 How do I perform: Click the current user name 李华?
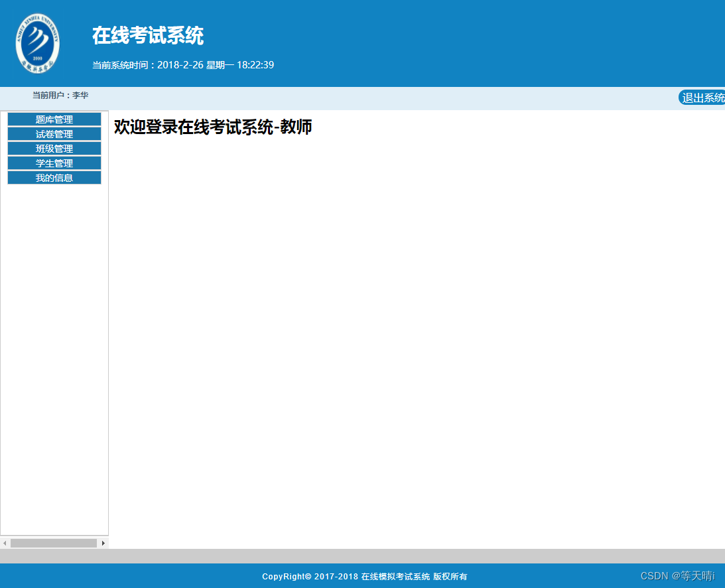pos(82,95)
